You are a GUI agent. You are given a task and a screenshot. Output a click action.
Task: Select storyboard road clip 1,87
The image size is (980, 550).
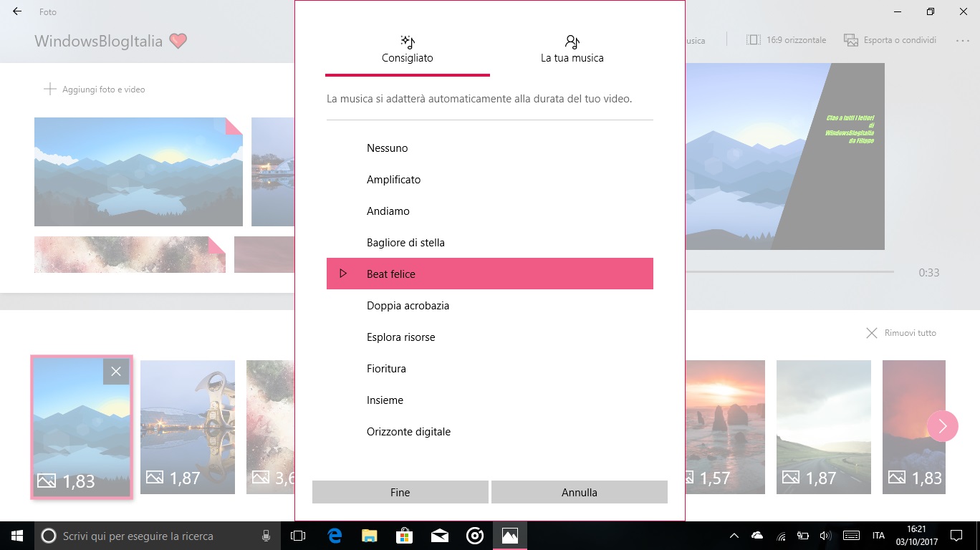pos(824,427)
